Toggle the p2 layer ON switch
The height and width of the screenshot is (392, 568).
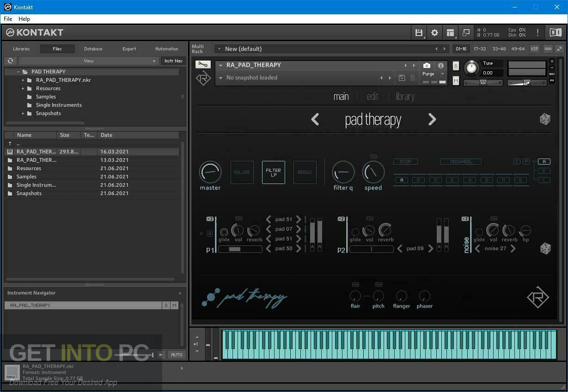tap(341, 219)
